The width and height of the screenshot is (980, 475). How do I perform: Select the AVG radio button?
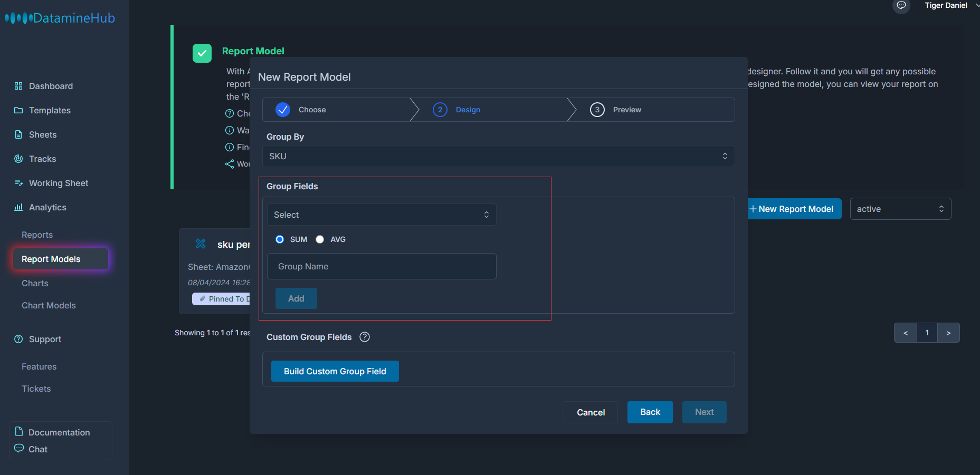[x=320, y=239]
